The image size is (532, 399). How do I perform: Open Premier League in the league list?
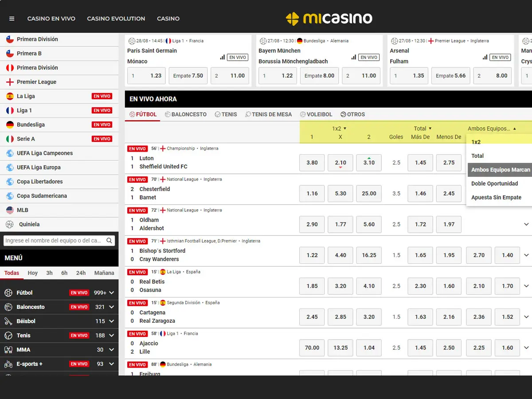pyautogui.click(x=59, y=82)
